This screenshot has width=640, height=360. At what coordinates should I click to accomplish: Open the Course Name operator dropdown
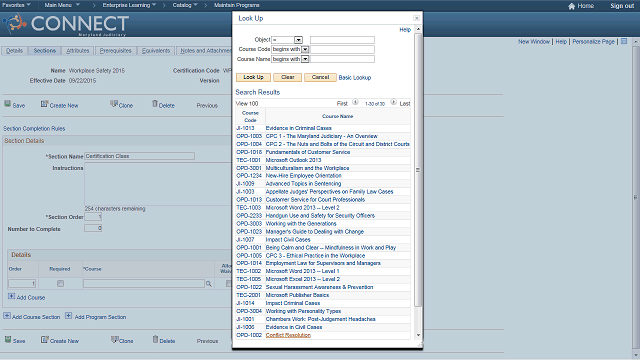pos(305,59)
